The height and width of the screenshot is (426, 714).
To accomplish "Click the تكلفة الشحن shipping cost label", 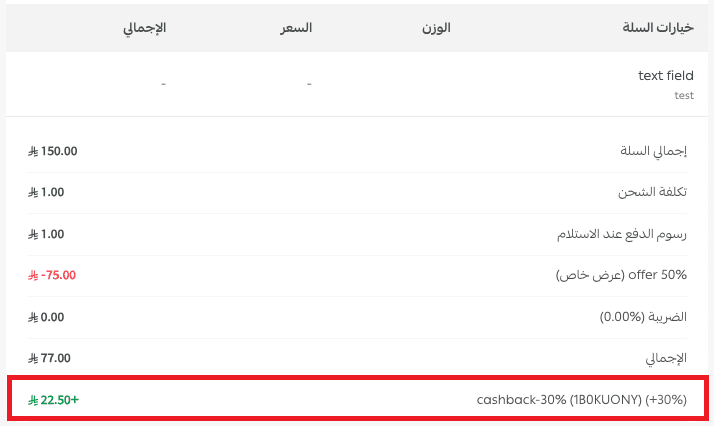I will pyautogui.click(x=652, y=192).
